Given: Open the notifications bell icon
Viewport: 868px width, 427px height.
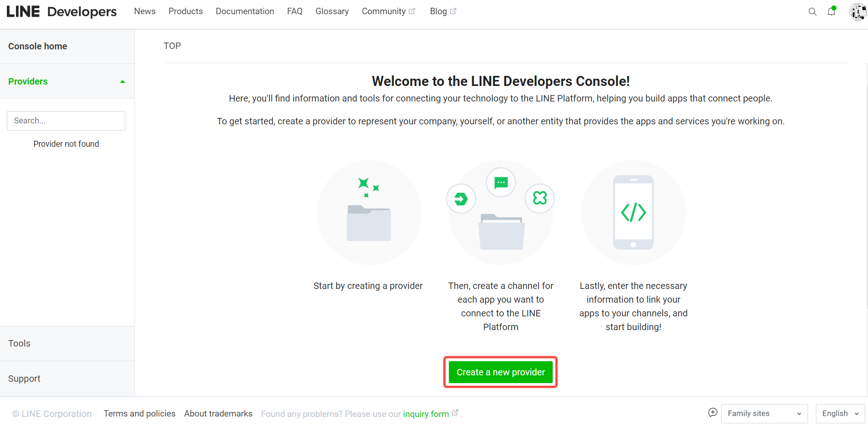Looking at the screenshot, I should [831, 12].
